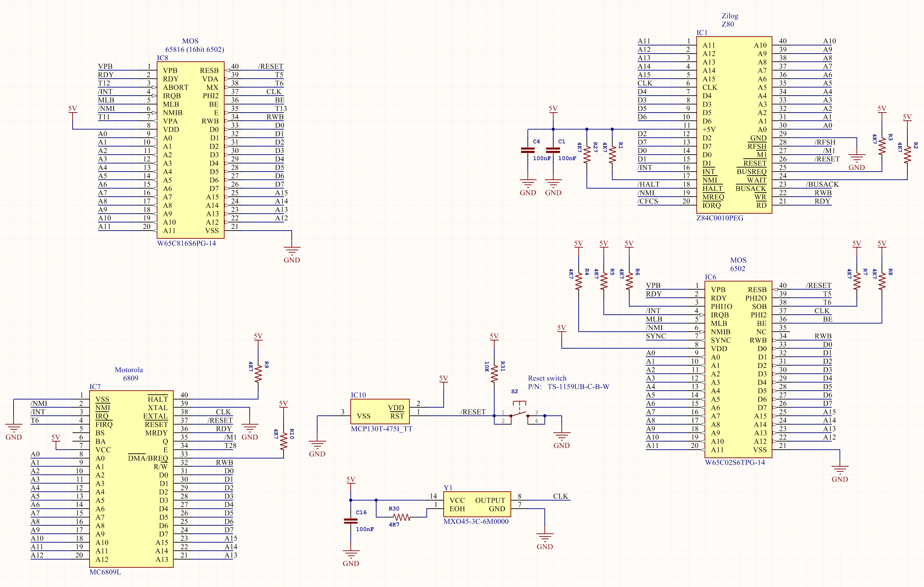Click the IC10 MCP130T component body

[x=380, y=411]
